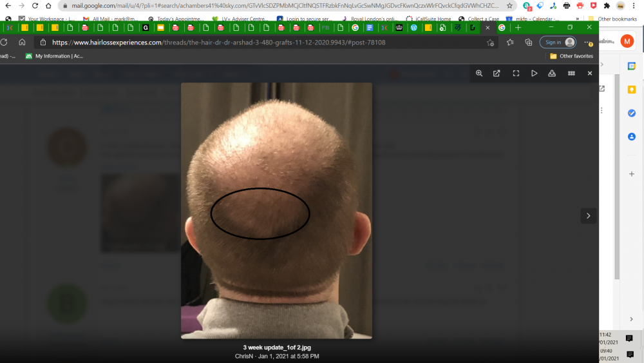The width and height of the screenshot is (644, 363).
Task: Switch to the green D tab in Edge
Action: pyautogui.click(x=473, y=28)
